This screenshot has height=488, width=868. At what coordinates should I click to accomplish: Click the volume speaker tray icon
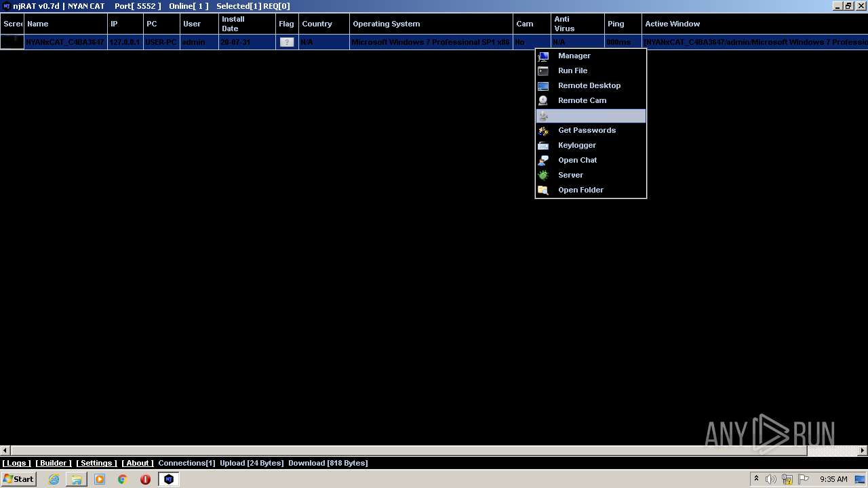point(771,479)
